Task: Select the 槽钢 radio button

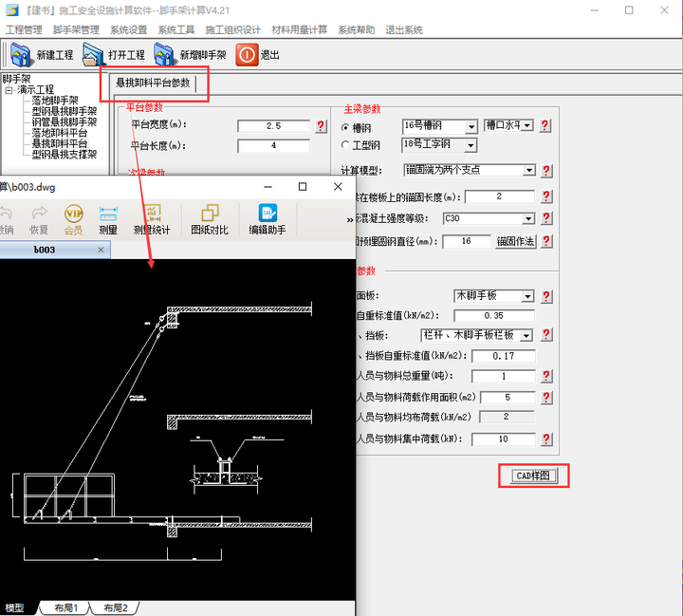Action: pyautogui.click(x=345, y=128)
